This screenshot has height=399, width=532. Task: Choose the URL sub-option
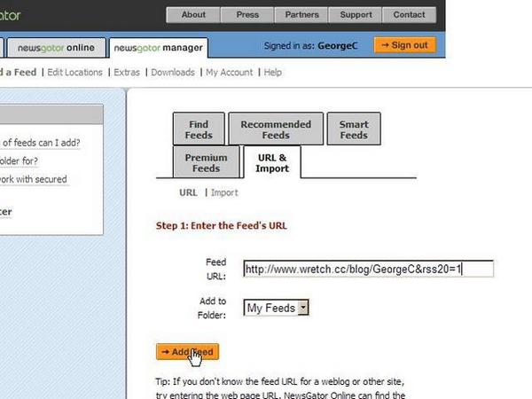pos(188,192)
